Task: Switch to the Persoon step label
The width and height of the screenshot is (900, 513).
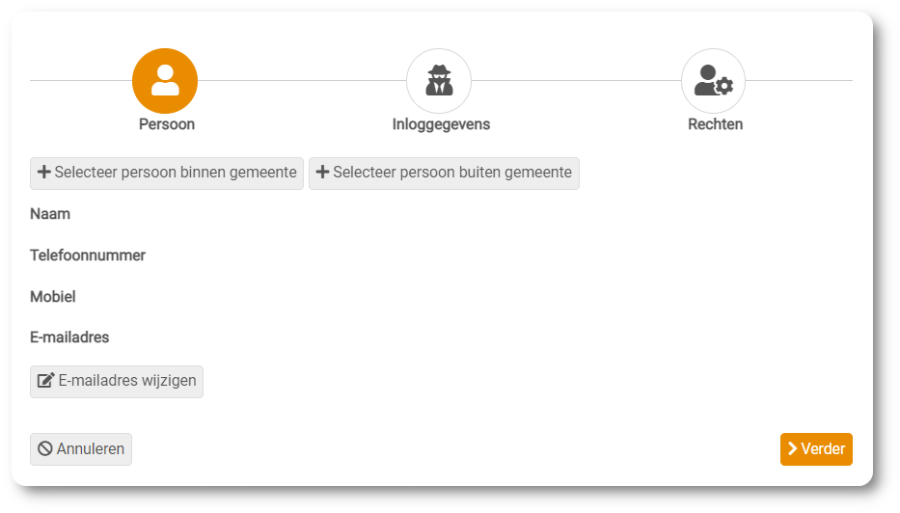Action: click(x=166, y=124)
